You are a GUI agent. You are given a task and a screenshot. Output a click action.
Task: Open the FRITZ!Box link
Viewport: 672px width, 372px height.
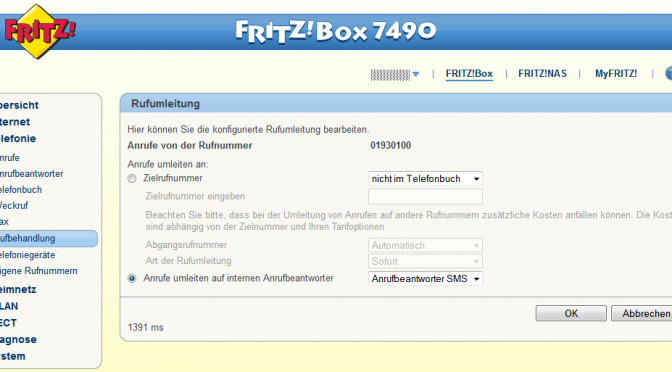[x=469, y=74]
